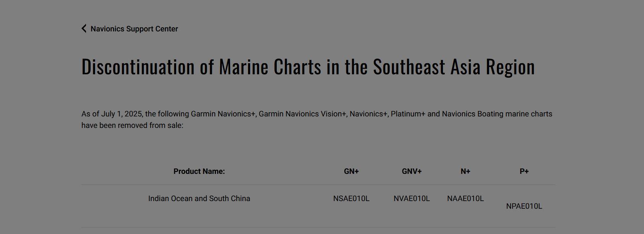
Task: Click the NAAE010L product code
Action: (465, 199)
